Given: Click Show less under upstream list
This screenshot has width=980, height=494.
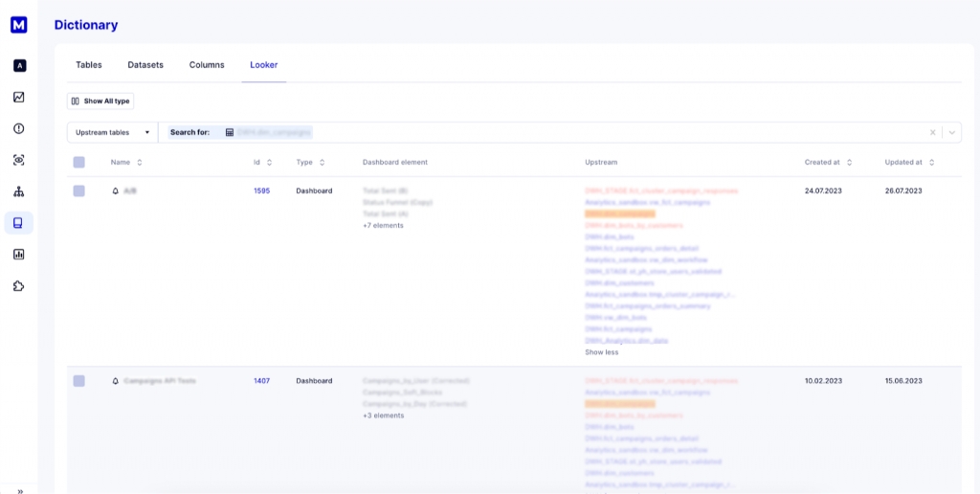Looking at the screenshot, I should pos(602,352).
